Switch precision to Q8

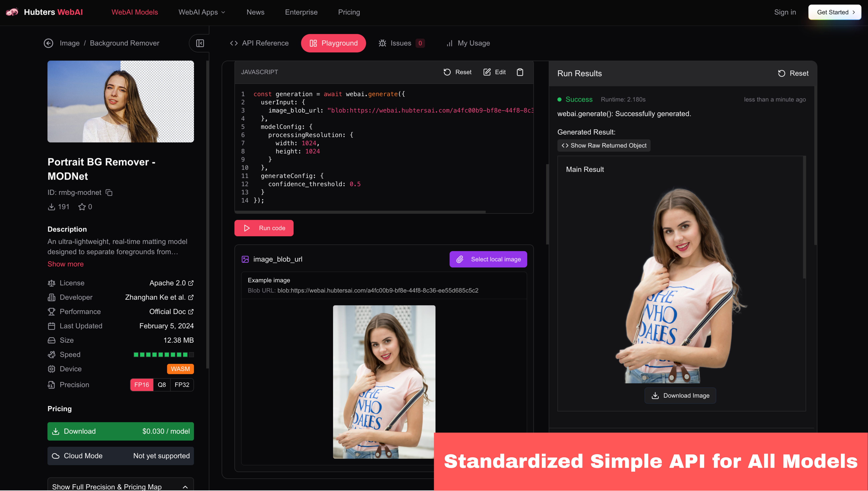[x=162, y=385]
